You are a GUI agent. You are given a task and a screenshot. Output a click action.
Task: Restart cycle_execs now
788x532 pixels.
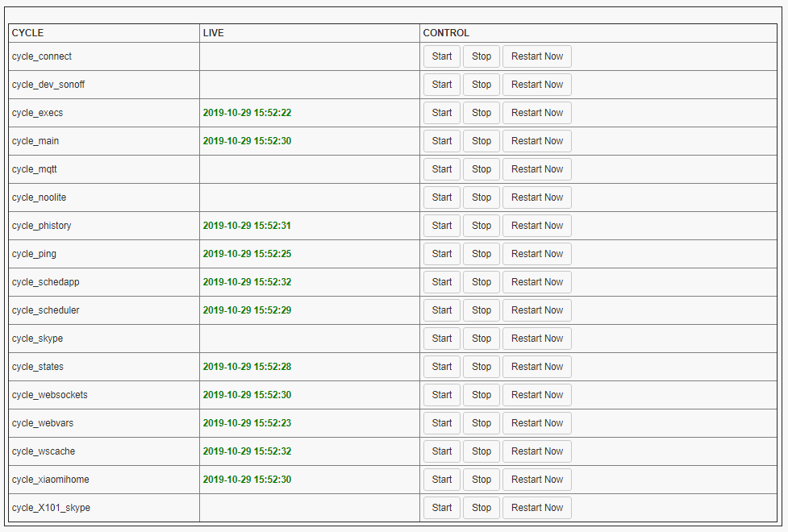536,113
